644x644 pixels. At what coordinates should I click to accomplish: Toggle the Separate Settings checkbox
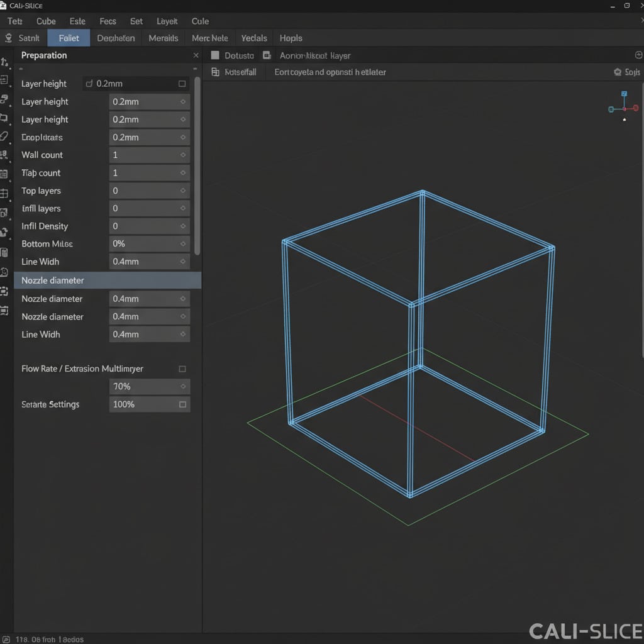coord(182,404)
